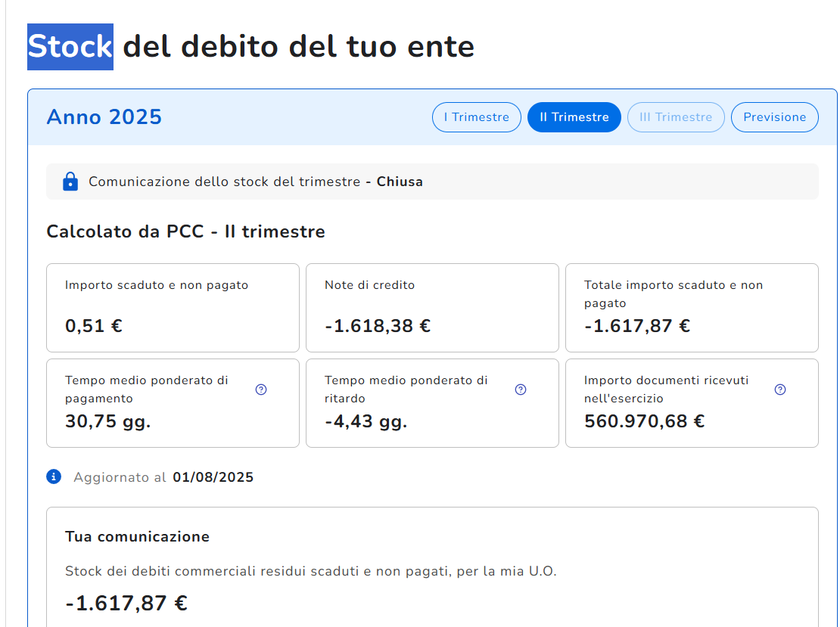Click the lock icon beside Comunicazione dello stock
840x627 pixels.
[x=70, y=182]
